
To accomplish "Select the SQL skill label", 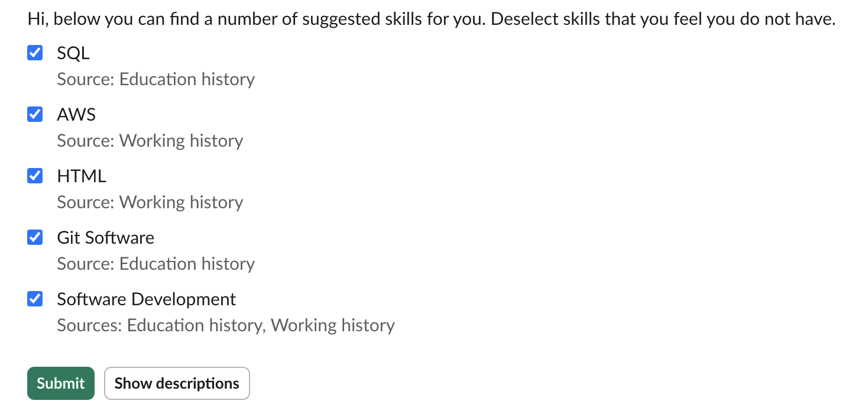I will pyautogui.click(x=73, y=53).
